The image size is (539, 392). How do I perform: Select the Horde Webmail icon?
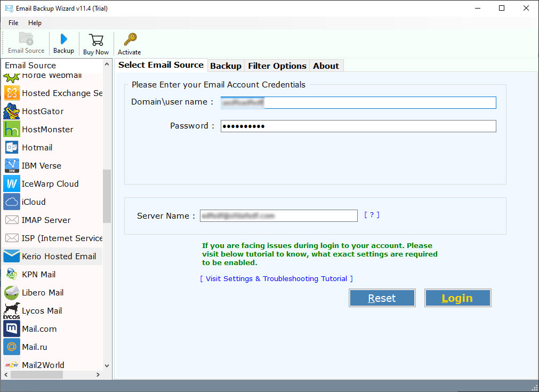(12, 77)
